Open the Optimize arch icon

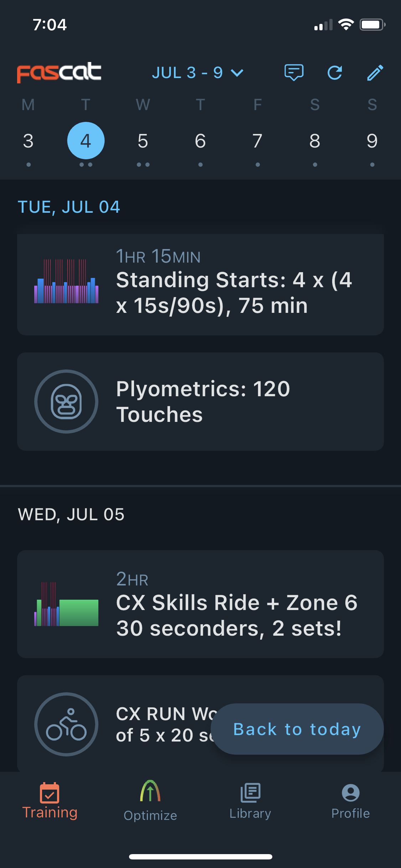[150, 791]
